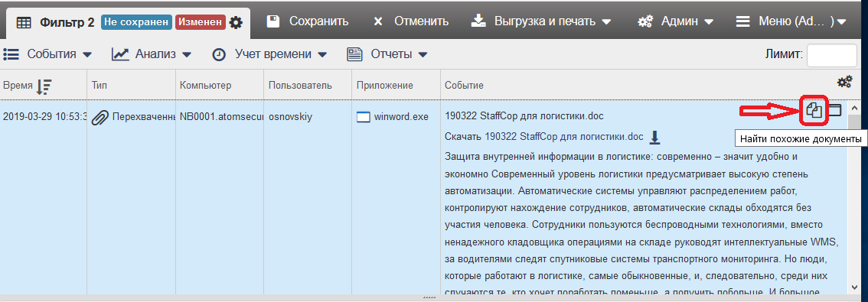
Task: Click Скачать 190322 StaffCop для логистики.doc link
Action: [544, 137]
